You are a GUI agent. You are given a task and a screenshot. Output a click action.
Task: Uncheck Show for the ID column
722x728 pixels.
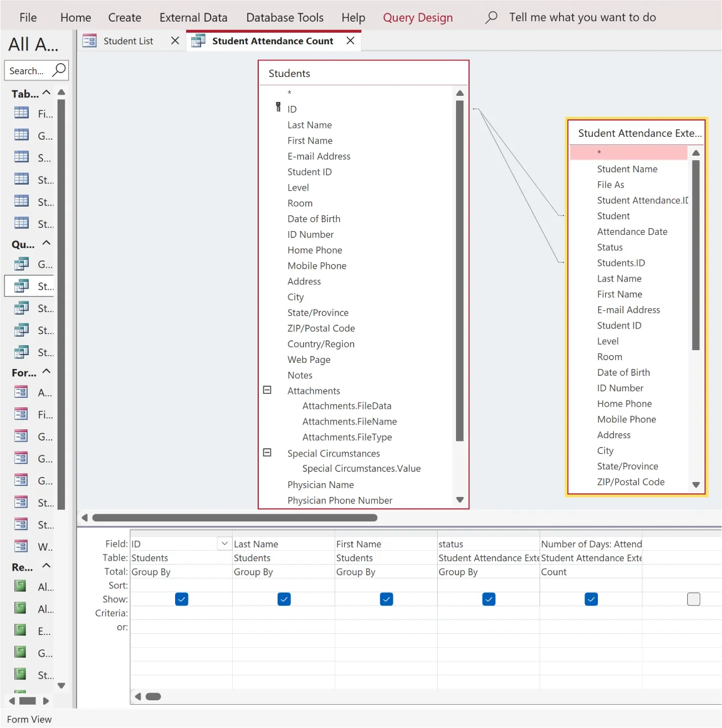pyautogui.click(x=181, y=599)
